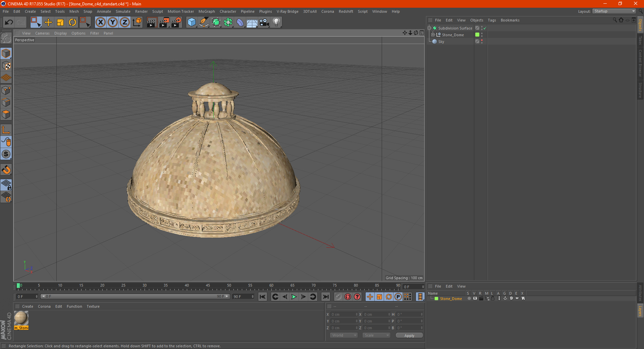Click Stone_Dome green layer color swatch
Screen dimensions: 644x349
(436, 299)
